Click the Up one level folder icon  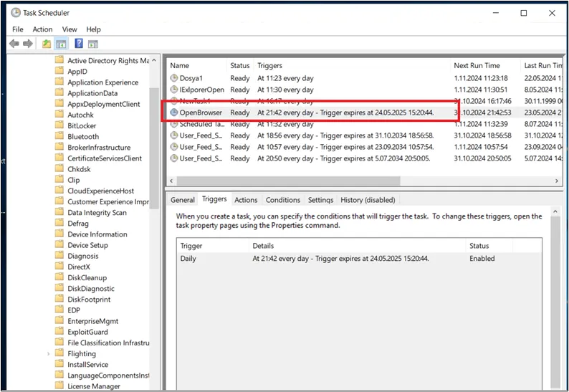47,44
